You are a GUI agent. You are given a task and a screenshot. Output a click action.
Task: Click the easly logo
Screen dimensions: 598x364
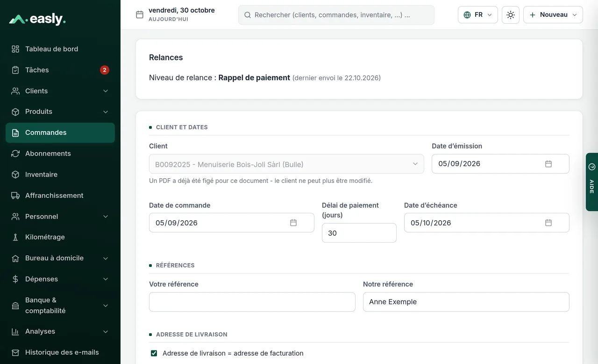tap(37, 19)
